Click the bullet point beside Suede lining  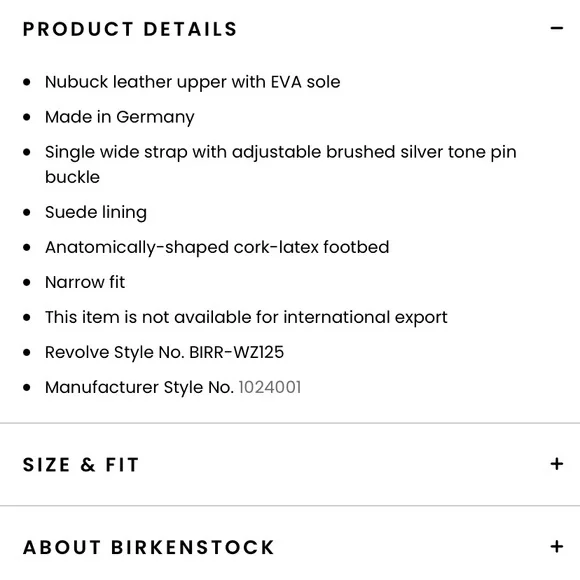(x=27, y=212)
